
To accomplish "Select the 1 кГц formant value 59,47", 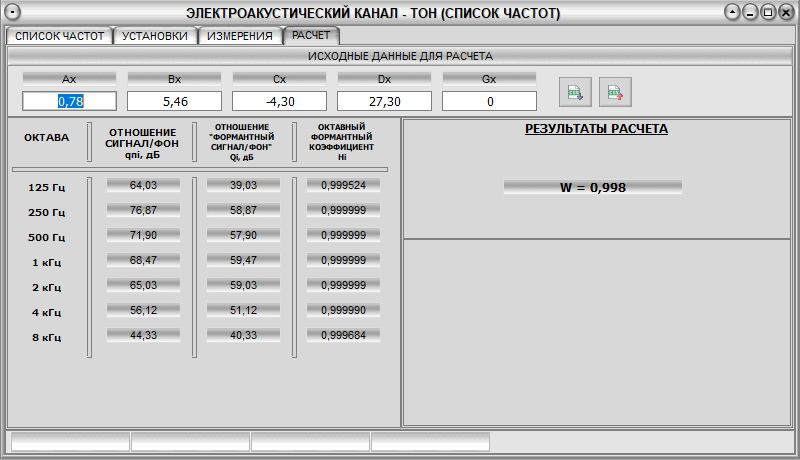I will (x=243, y=260).
